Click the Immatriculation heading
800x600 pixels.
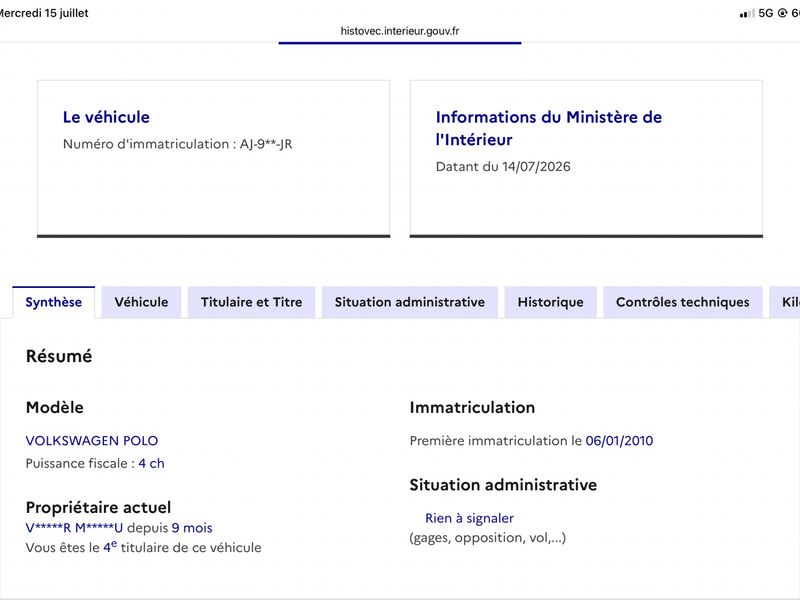pos(472,407)
